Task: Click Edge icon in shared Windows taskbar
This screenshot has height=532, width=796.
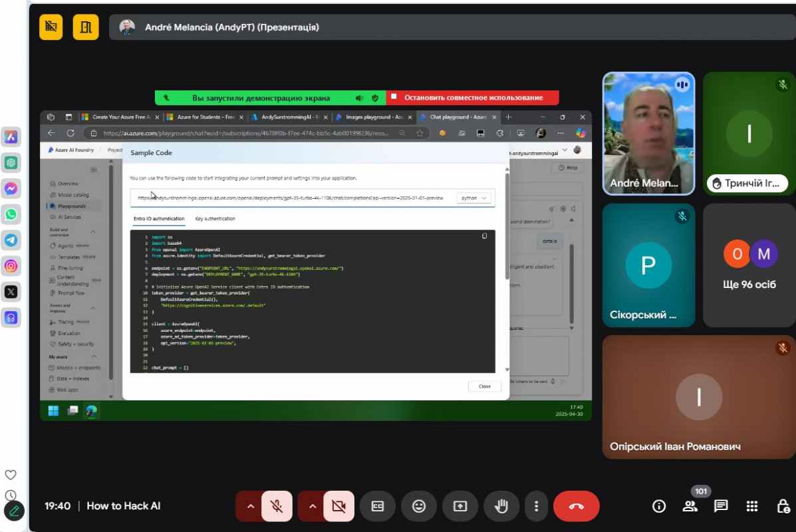Action: 92,411
